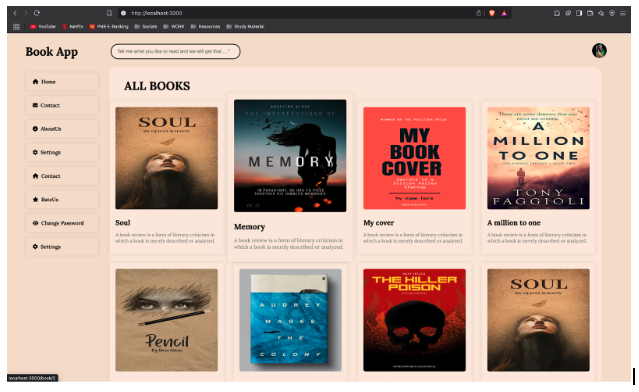Screen dimensions: 639x392
Task: Open AboutUs in the sidebar
Action: (62, 129)
